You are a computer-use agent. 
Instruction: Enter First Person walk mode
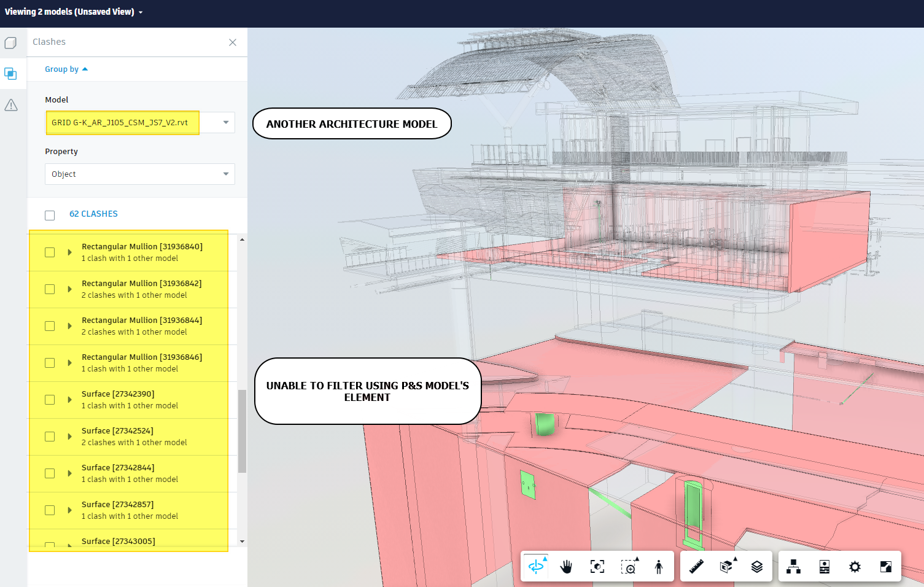tap(658, 566)
